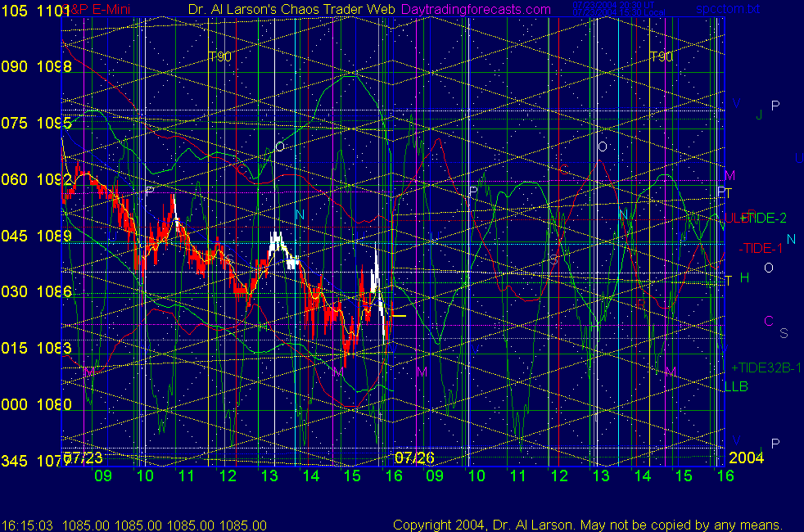The width and height of the screenshot is (804, 532).
Task: Select the "045 1089" price axis label
Action: 36,236
